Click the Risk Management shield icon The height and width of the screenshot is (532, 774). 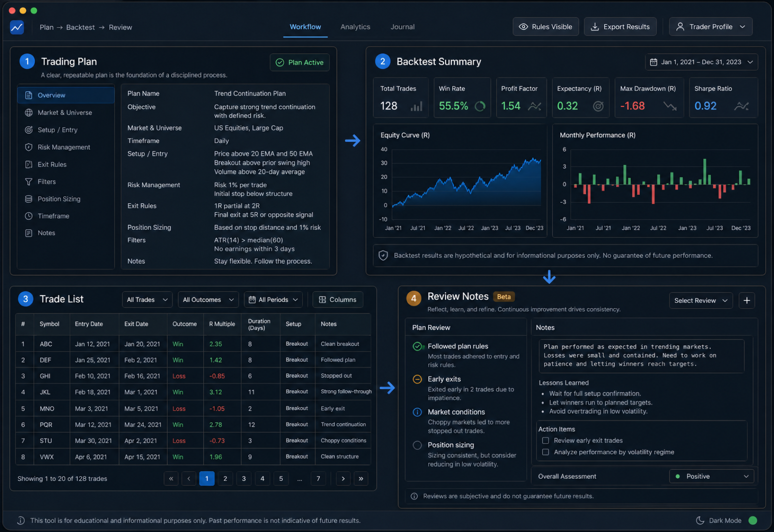(29, 147)
